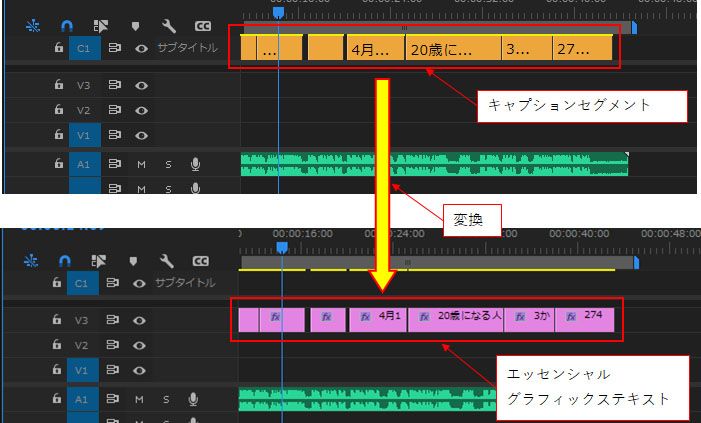Lock audio track A1 in lower timeline
This screenshot has width=701, height=423.
[56, 398]
